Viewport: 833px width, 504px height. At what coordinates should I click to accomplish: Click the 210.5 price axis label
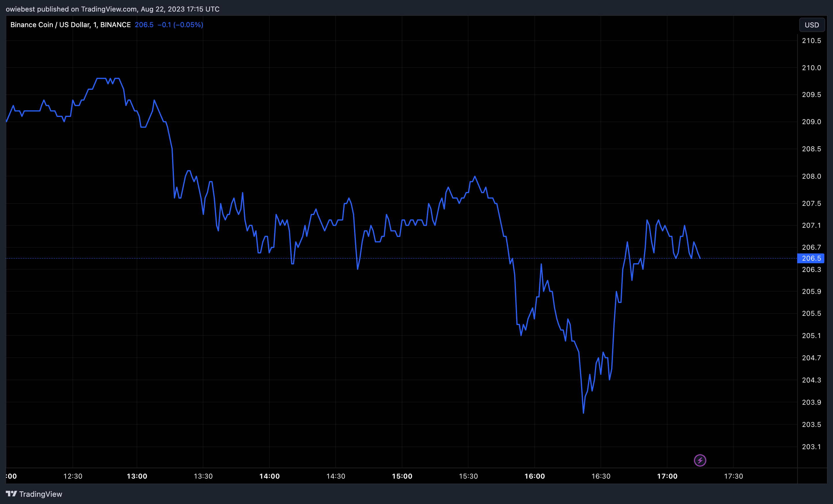pos(811,40)
